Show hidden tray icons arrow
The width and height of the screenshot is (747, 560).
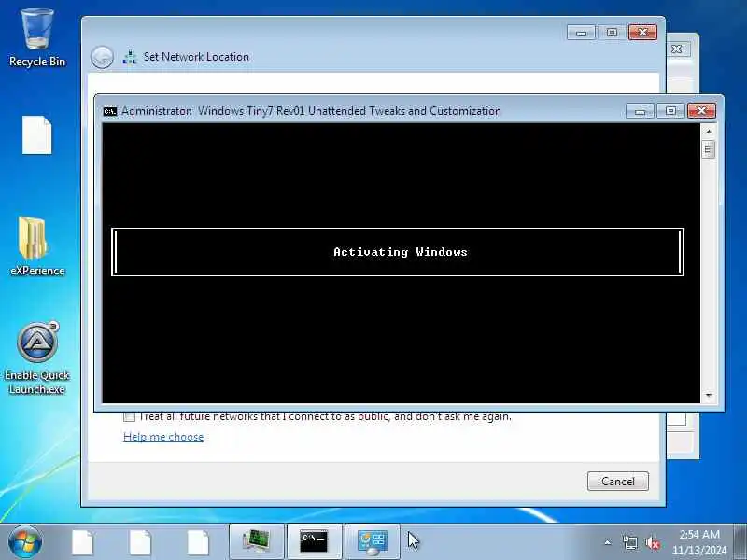[x=608, y=542]
